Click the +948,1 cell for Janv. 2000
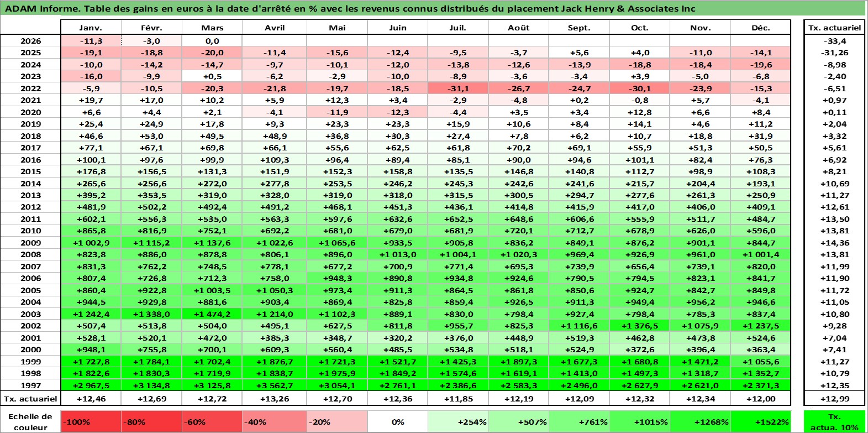 [x=91, y=349]
